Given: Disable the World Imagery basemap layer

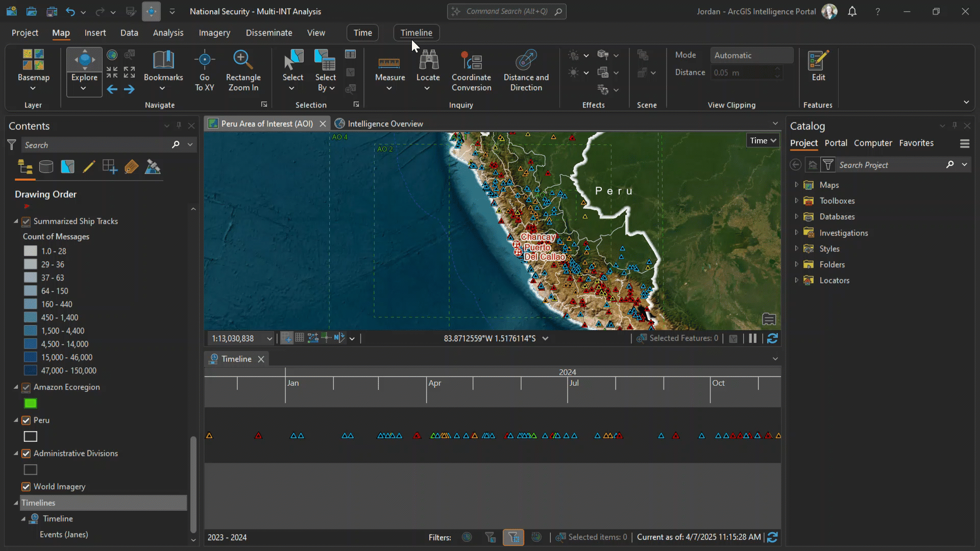Looking at the screenshot, I should click(x=26, y=487).
